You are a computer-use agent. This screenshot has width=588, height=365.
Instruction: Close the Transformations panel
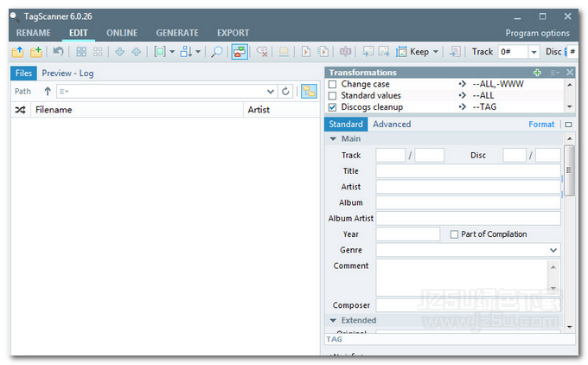click(x=570, y=72)
